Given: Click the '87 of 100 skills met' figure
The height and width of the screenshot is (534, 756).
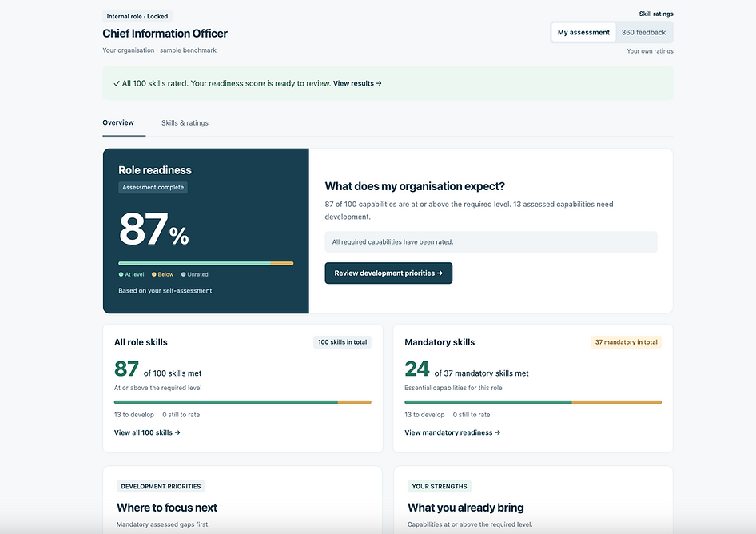Looking at the screenshot, I should click(157, 369).
